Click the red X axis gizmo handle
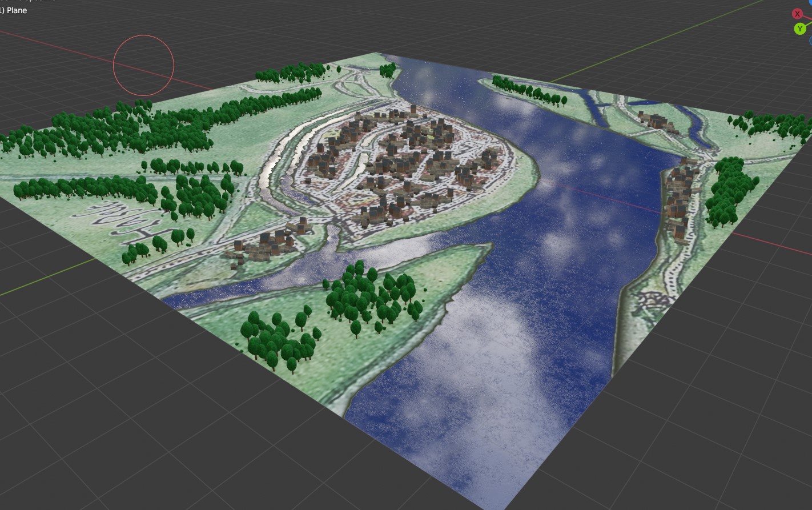 click(x=797, y=14)
